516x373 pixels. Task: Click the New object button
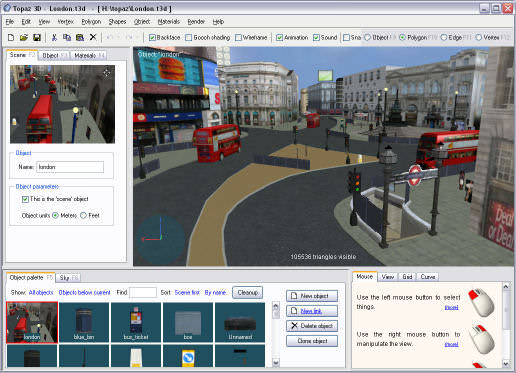coord(312,296)
